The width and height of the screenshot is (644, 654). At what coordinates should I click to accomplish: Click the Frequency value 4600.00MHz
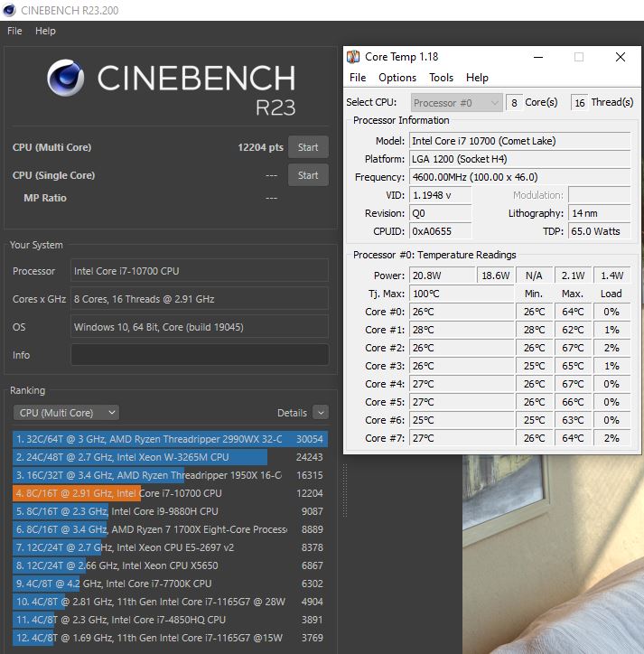[x=519, y=177]
